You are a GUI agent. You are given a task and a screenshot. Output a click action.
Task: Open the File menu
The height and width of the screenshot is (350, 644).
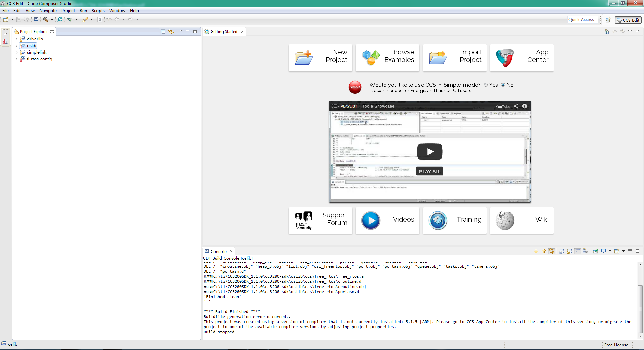[5, 10]
